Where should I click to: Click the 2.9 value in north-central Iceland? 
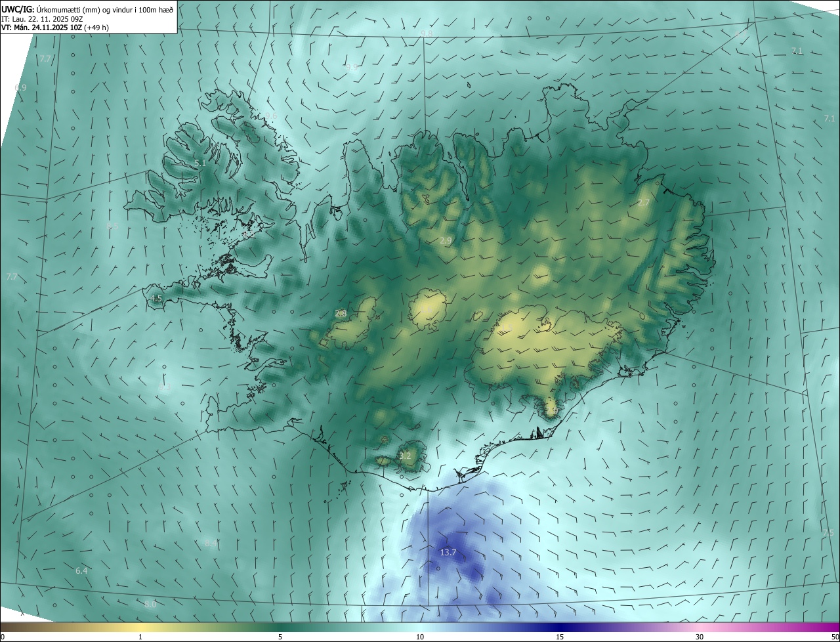[446, 241]
